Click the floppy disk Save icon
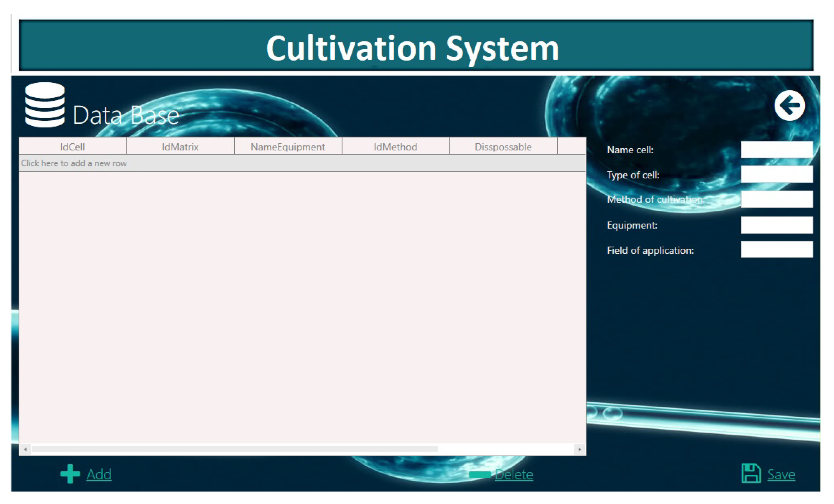834x504 pixels. tap(751, 473)
